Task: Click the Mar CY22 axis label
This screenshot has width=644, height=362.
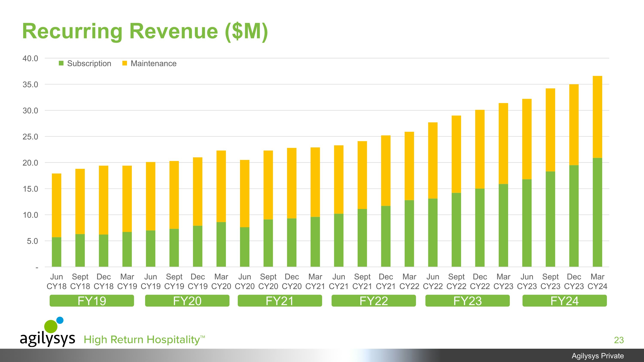Action: click(409, 281)
